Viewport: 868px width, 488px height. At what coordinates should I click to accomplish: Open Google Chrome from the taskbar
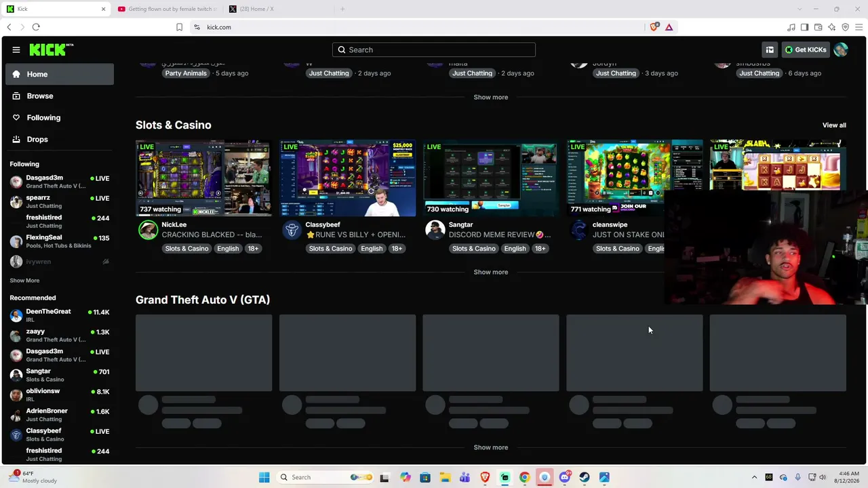point(524,477)
